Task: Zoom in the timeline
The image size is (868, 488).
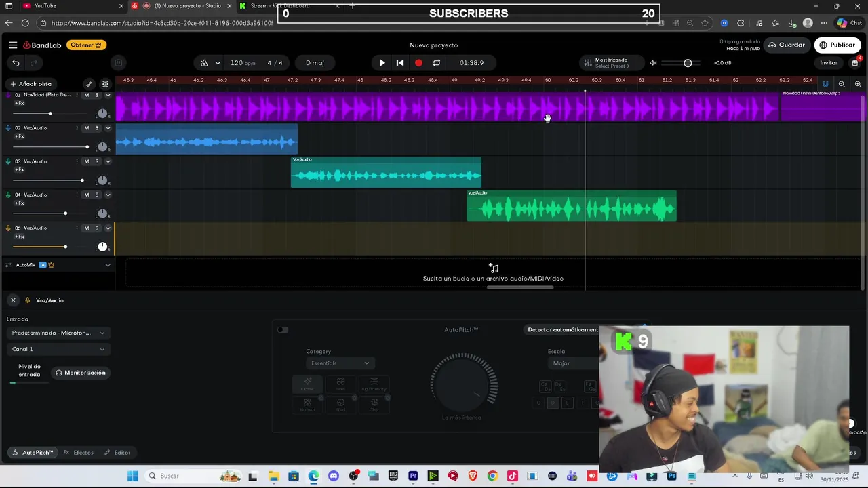Action: pos(858,84)
